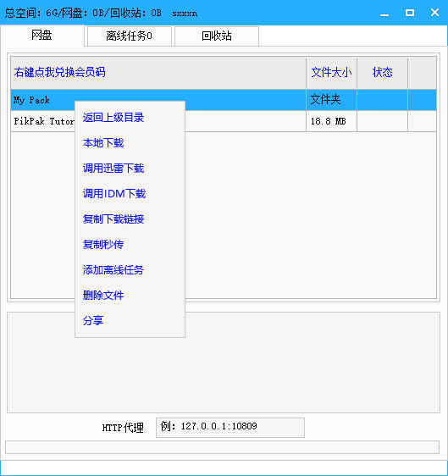Close the window
Image resolution: width=448 pixels, height=476 pixels.
(x=434, y=13)
